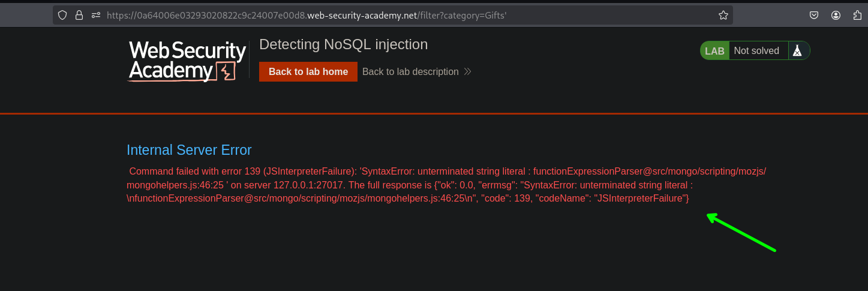Open the site permissions icon in address bar
The height and width of the screenshot is (291, 868).
[x=96, y=16]
